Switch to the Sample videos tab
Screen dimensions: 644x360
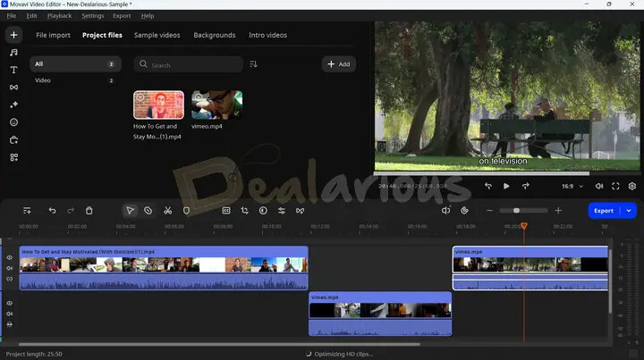(x=157, y=36)
